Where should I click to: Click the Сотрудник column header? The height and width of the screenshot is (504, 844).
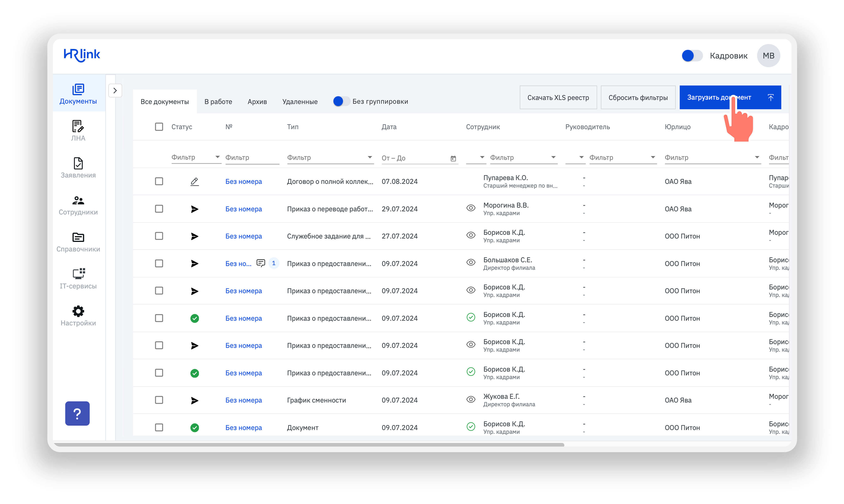pos(483,127)
